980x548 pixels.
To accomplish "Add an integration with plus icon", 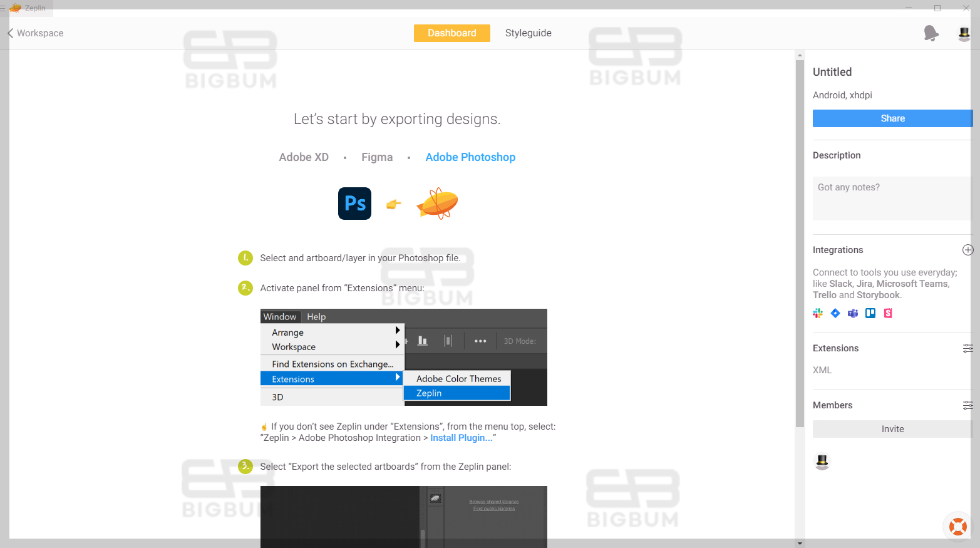I will pyautogui.click(x=967, y=250).
